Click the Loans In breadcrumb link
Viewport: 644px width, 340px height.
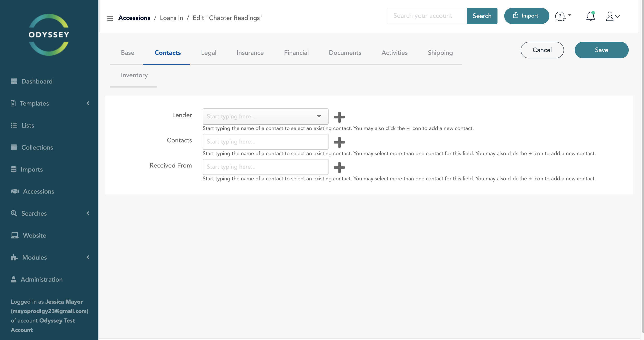pyautogui.click(x=171, y=18)
